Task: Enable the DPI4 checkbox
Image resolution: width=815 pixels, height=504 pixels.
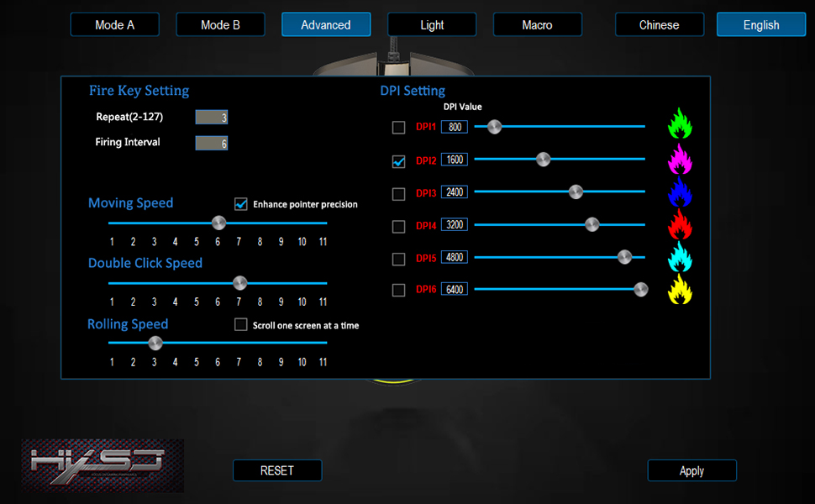Action: [x=398, y=227]
